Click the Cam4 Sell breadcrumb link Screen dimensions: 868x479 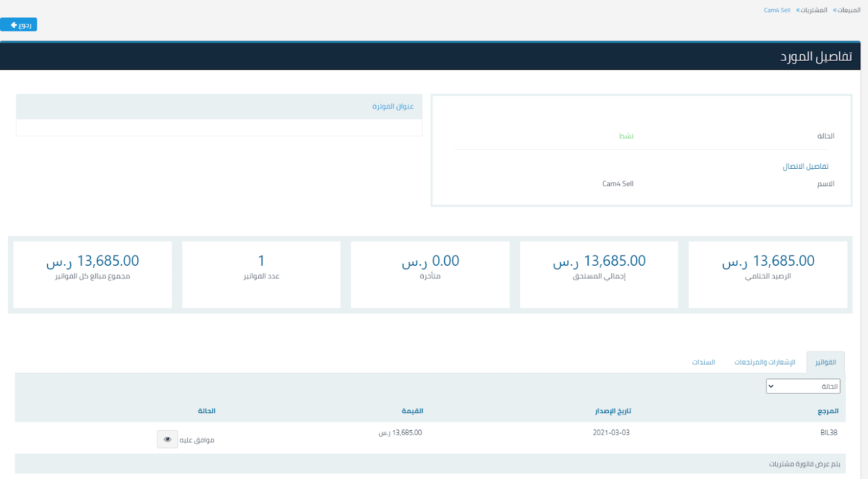click(x=777, y=10)
